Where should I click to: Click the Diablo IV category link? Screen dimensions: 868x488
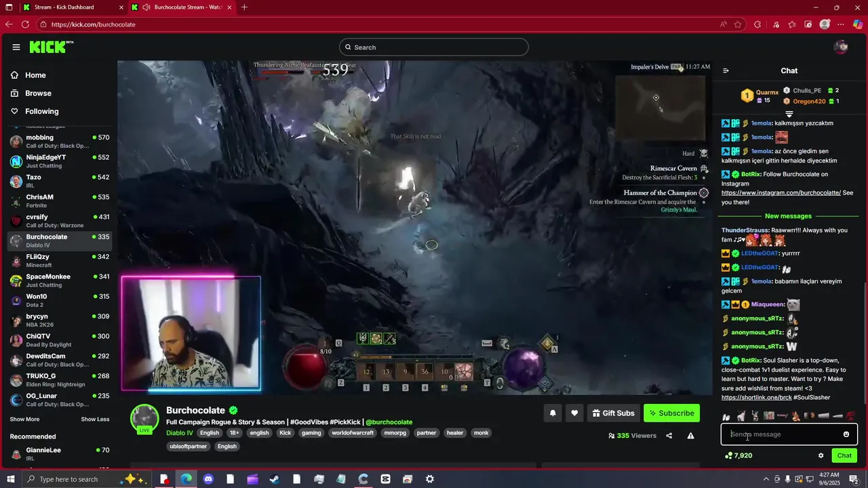pos(180,432)
